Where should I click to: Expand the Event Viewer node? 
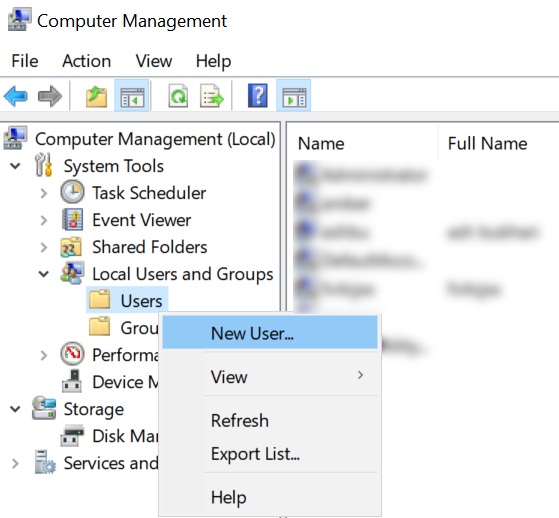click(x=43, y=220)
